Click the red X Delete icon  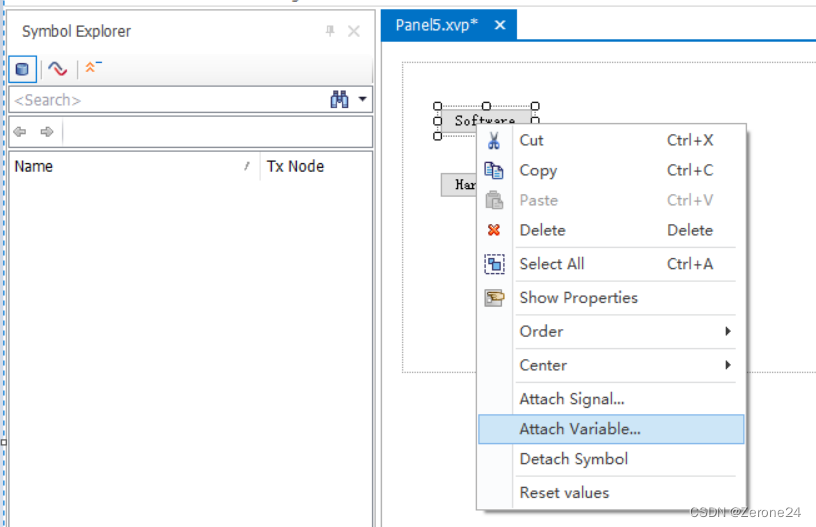[494, 230]
